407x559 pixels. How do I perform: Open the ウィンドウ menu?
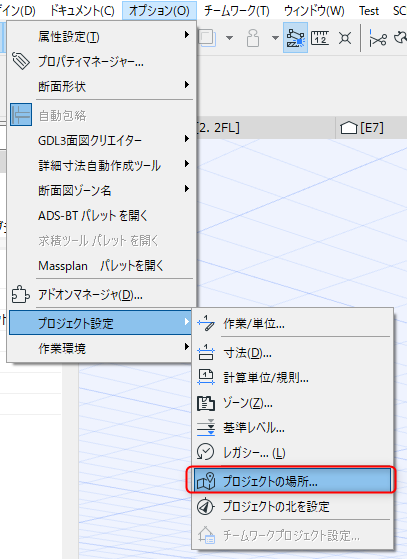click(314, 11)
